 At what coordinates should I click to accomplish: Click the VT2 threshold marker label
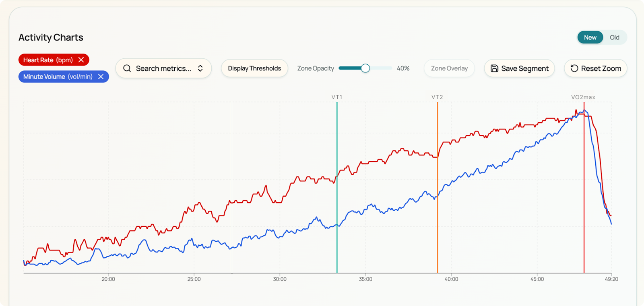click(437, 97)
